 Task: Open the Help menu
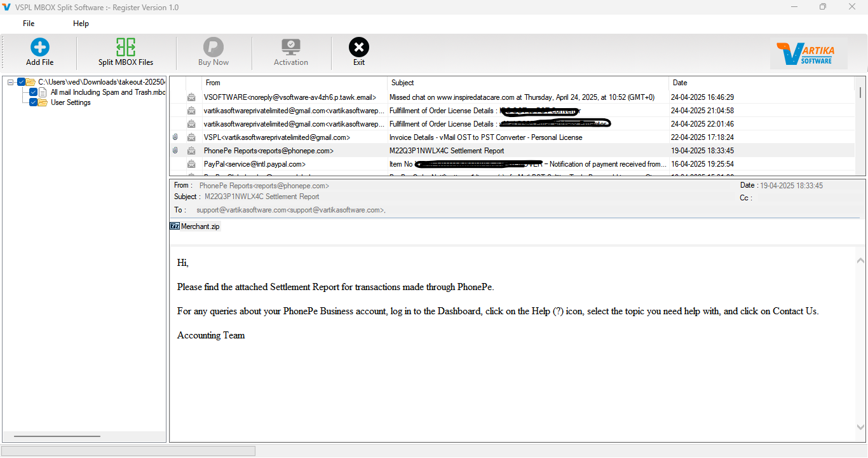[x=81, y=24]
